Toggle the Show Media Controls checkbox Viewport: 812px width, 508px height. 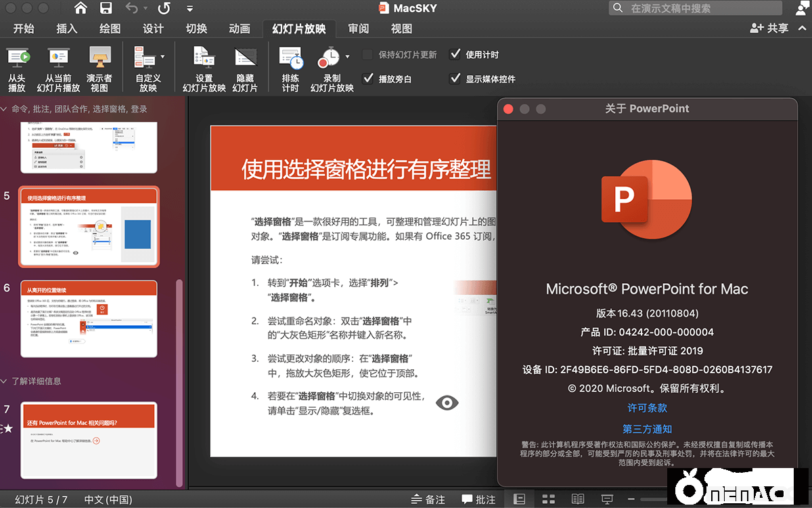[455, 79]
